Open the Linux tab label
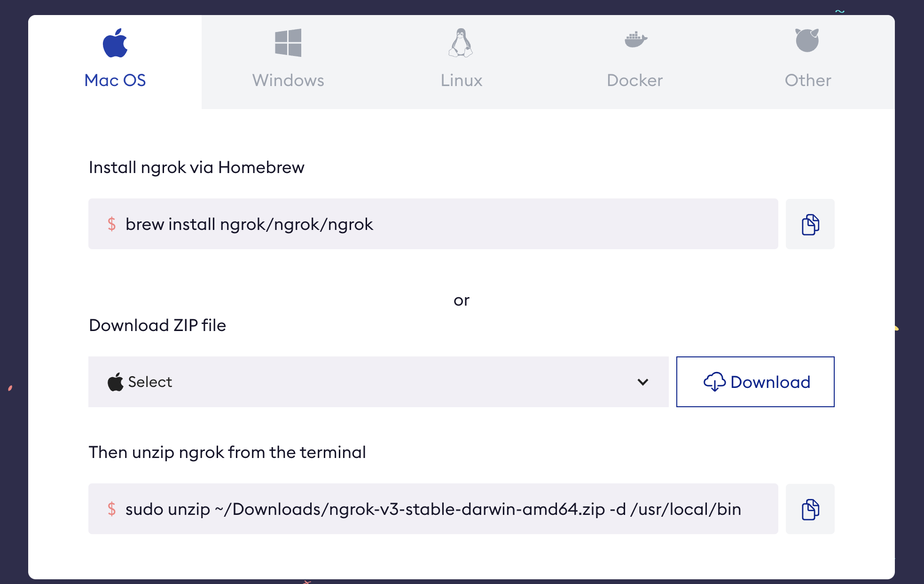 point(461,80)
